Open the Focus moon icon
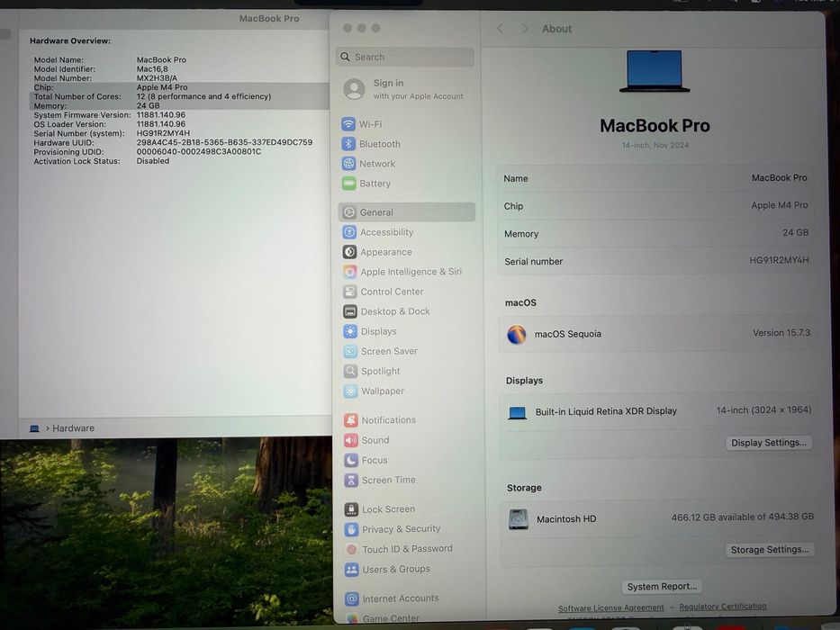 click(351, 460)
